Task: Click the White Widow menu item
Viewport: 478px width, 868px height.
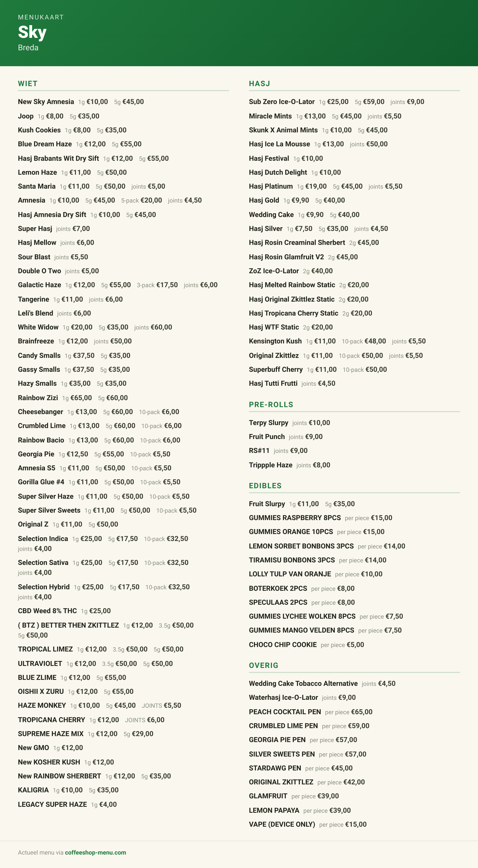Action: [x=38, y=327]
